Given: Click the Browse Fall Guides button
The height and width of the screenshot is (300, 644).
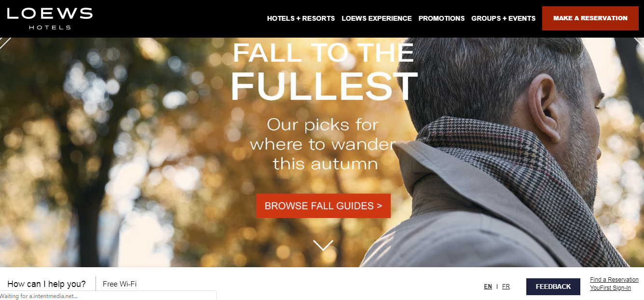Looking at the screenshot, I should 323,206.
